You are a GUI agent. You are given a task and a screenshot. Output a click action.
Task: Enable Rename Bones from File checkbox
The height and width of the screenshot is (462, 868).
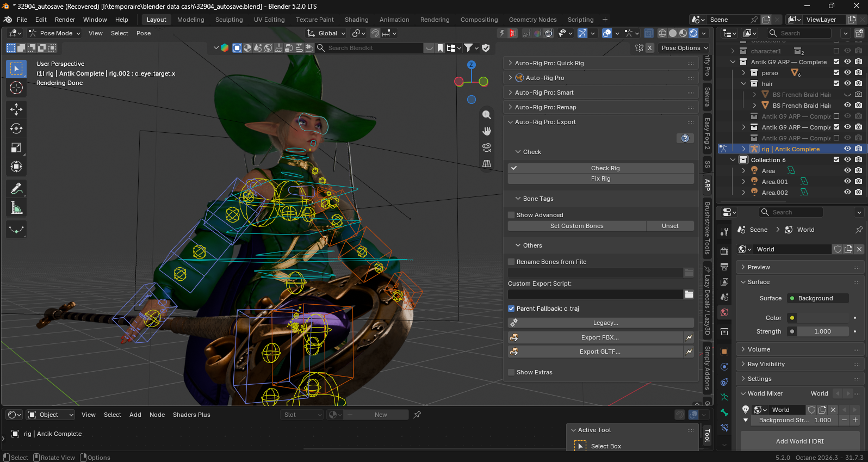511,262
